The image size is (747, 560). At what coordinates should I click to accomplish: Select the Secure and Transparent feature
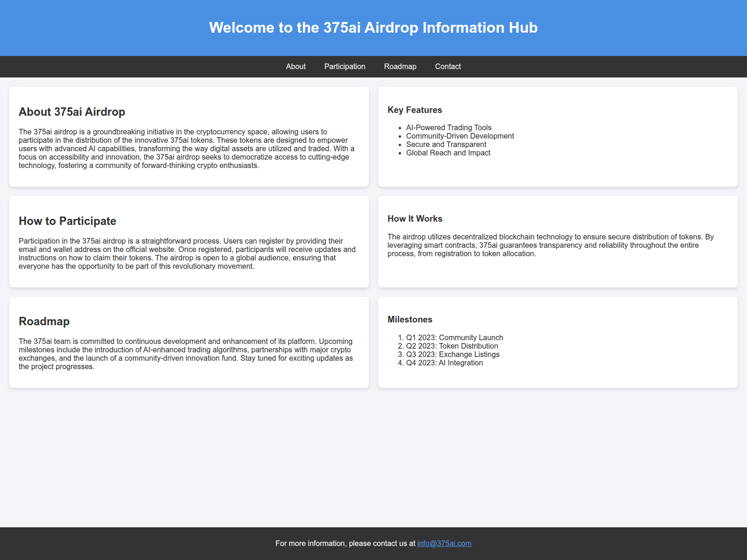tap(446, 144)
